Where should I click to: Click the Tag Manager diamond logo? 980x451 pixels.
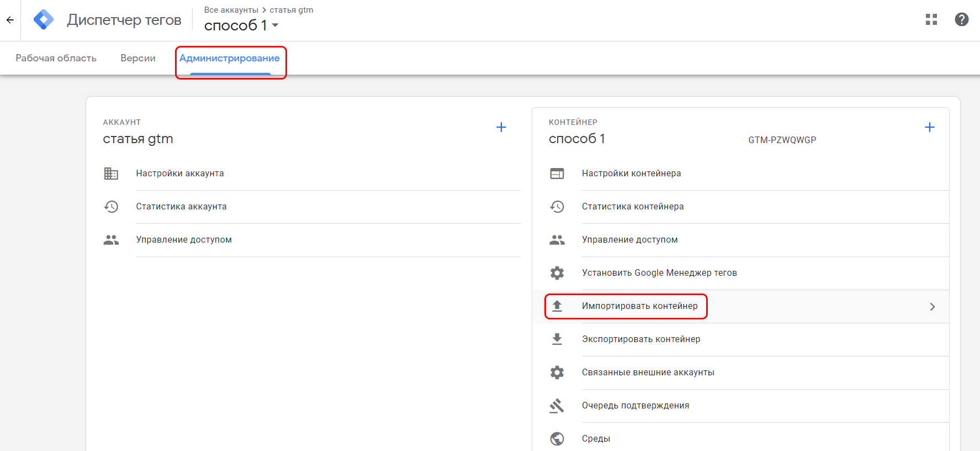tap(44, 20)
